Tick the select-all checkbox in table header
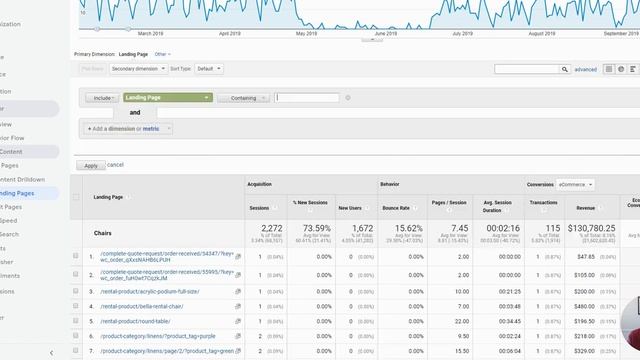The image size is (640, 360). (x=76, y=197)
